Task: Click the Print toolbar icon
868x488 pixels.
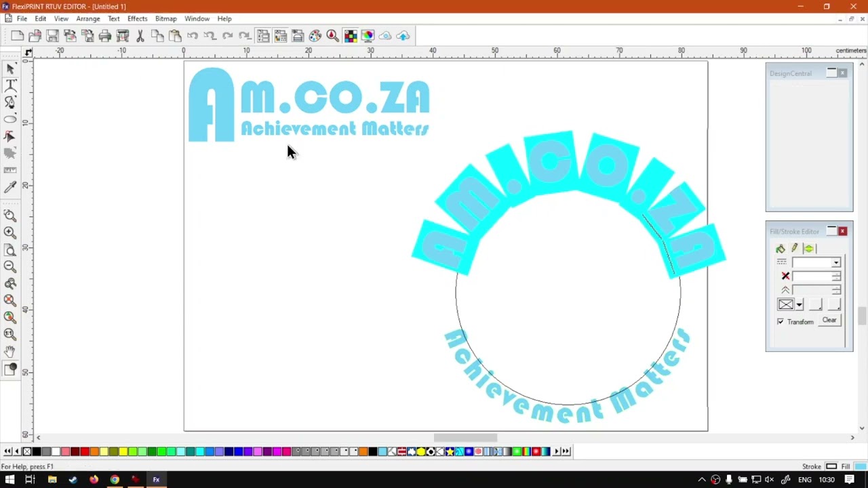Action: [x=105, y=36]
